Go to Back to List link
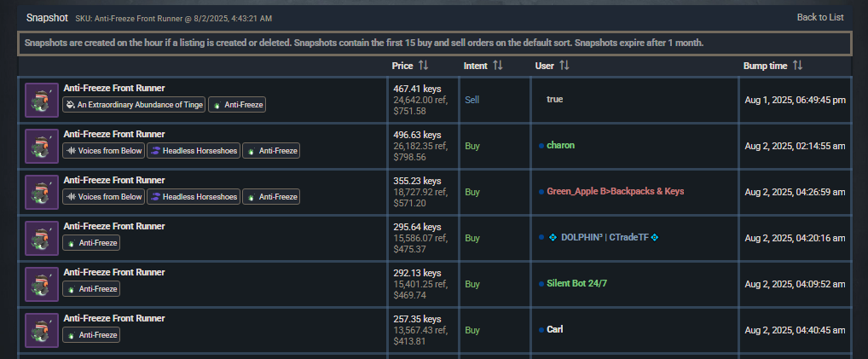The width and height of the screenshot is (868, 359). pyautogui.click(x=820, y=18)
